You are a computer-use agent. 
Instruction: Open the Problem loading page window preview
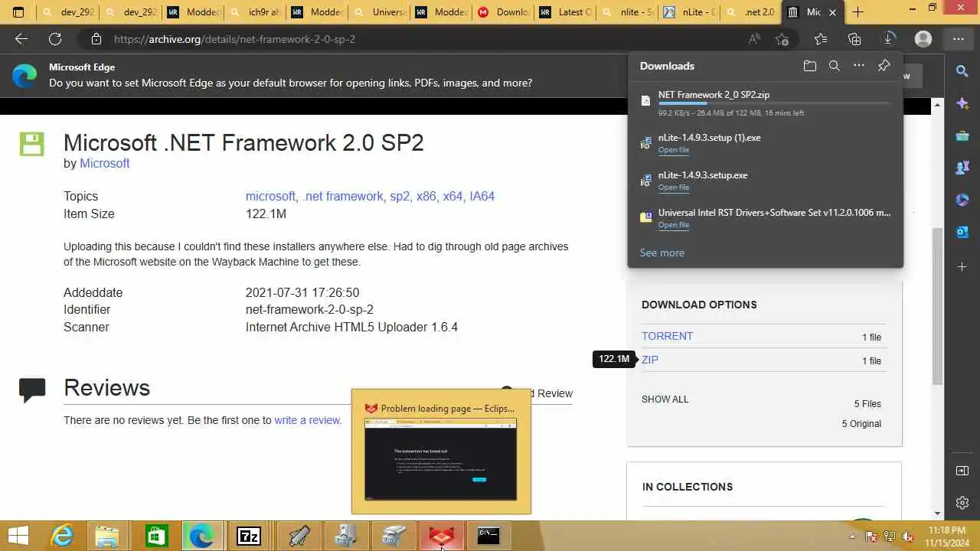click(441, 452)
